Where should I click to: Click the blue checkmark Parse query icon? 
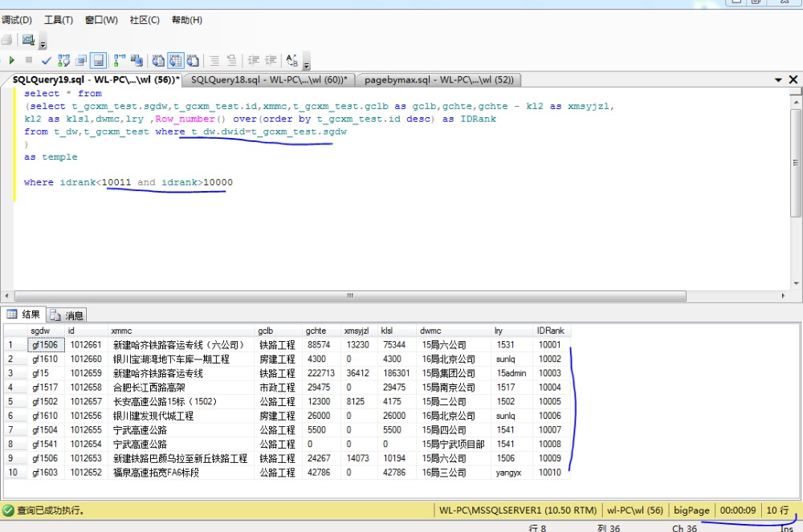click(47, 60)
